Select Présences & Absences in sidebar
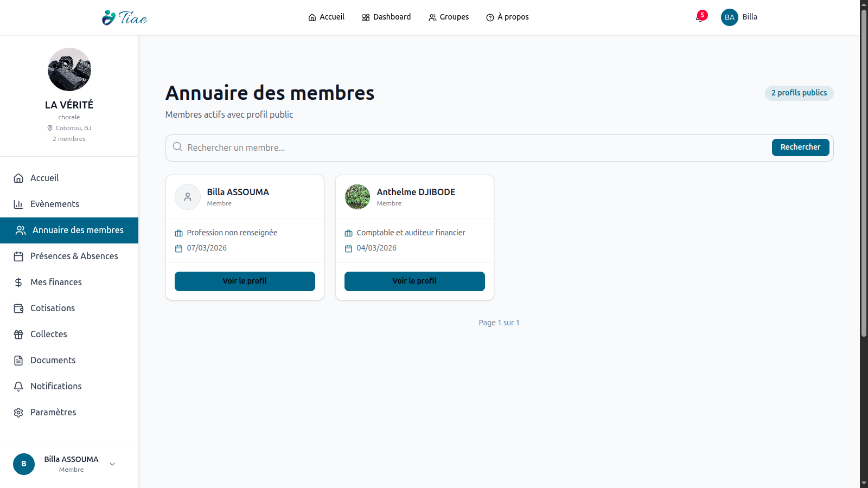The height and width of the screenshot is (488, 868). 74,256
